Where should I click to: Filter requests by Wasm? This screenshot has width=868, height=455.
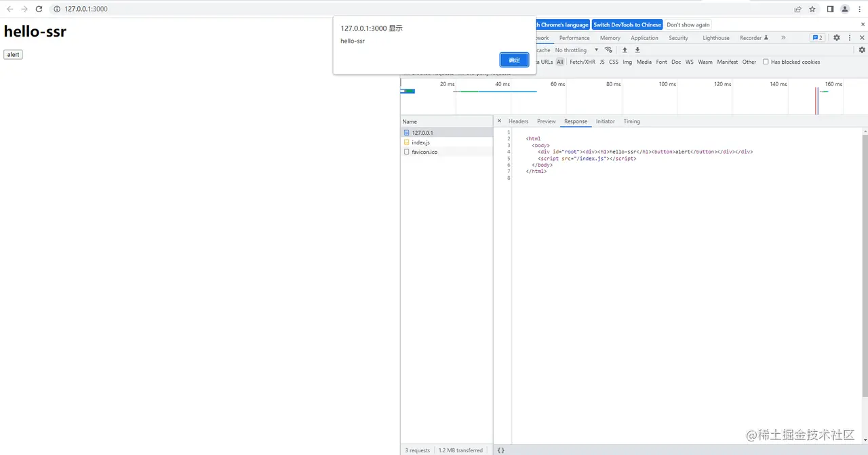point(705,62)
